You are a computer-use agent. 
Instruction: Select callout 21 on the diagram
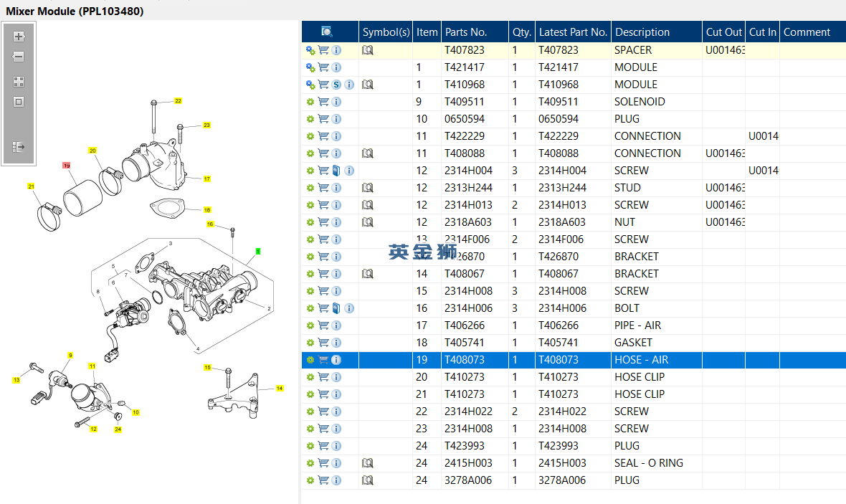31,186
